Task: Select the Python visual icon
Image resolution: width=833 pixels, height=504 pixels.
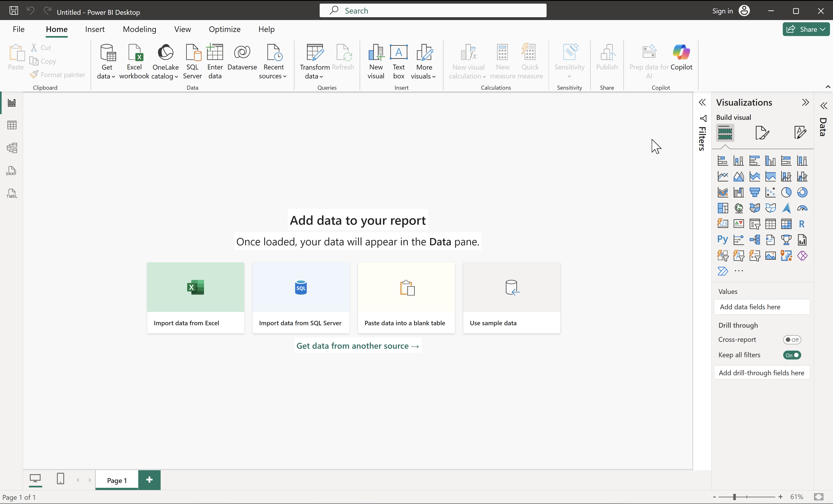Action: (x=722, y=240)
